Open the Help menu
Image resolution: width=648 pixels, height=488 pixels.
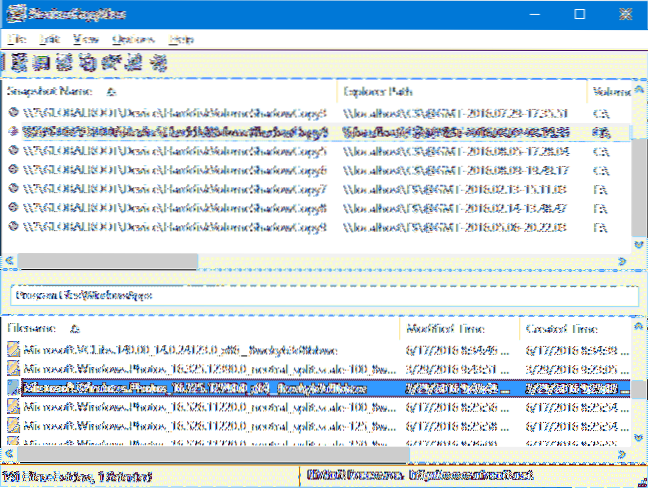[x=181, y=38]
